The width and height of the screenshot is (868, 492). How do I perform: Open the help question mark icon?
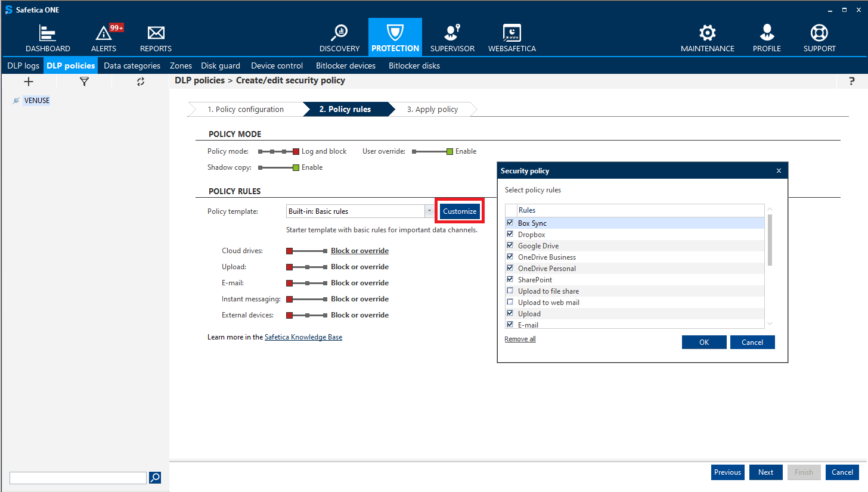(851, 82)
